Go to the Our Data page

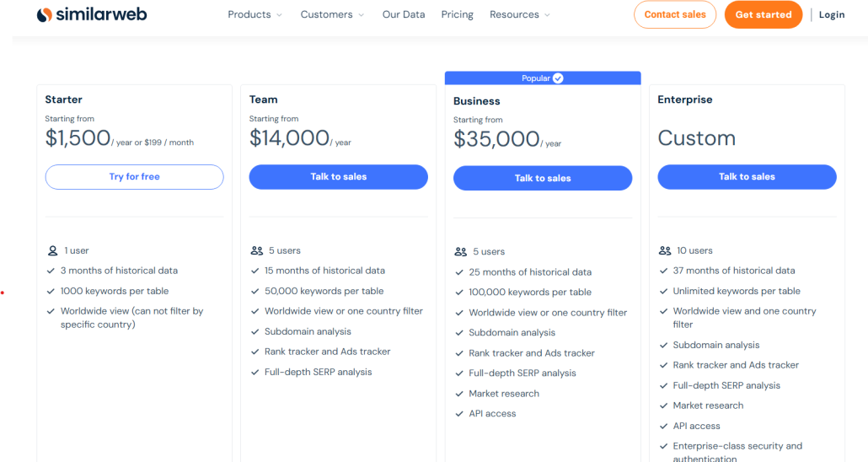pyautogui.click(x=403, y=14)
